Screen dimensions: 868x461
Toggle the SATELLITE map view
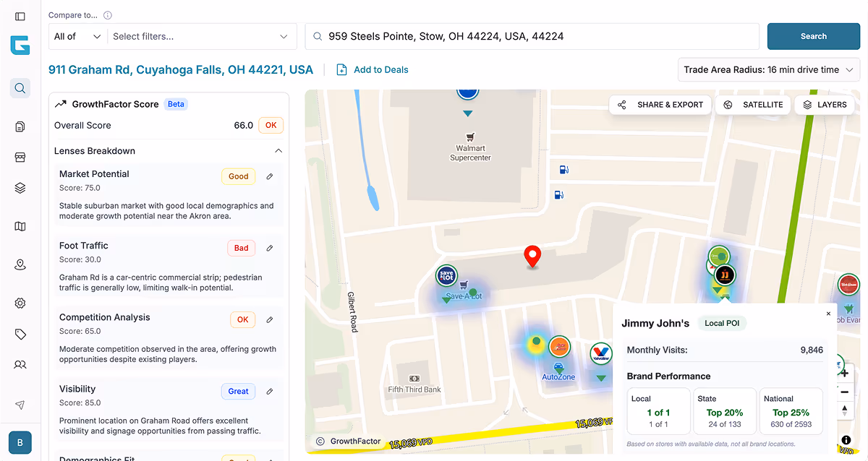tap(752, 105)
